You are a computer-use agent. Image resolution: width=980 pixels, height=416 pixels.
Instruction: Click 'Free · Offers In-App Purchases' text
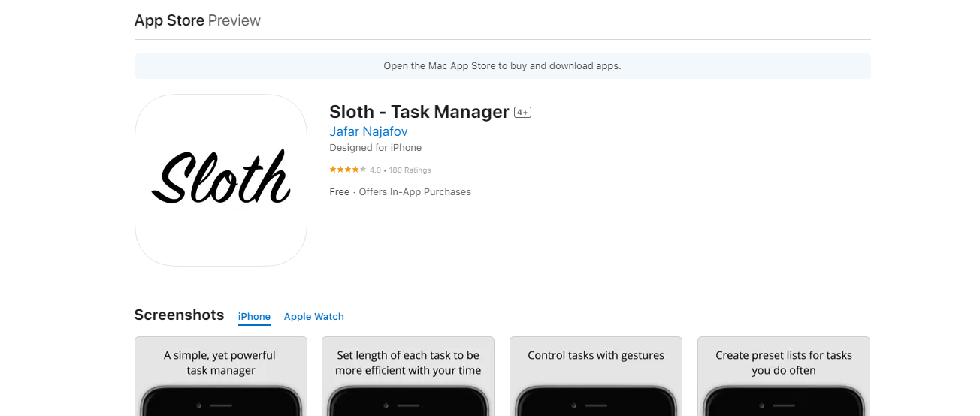[x=400, y=192]
